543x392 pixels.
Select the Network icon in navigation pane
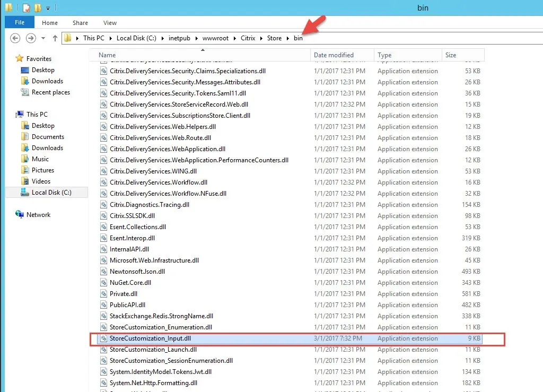pyautogui.click(x=20, y=215)
